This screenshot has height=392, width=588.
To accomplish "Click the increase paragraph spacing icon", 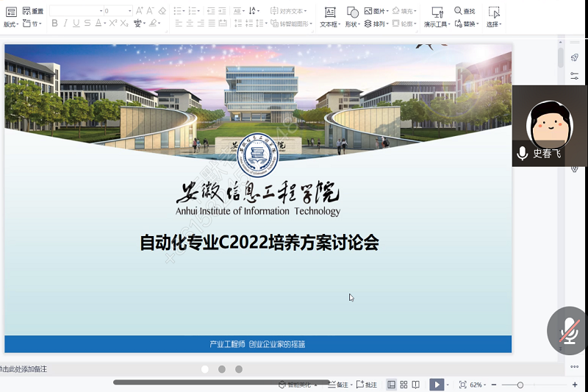I will 238,24.
